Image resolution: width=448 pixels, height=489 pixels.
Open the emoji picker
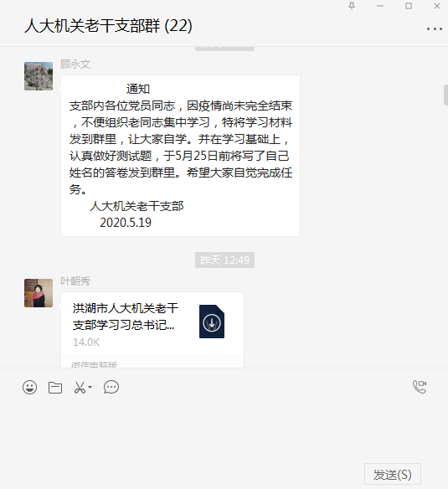(x=29, y=388)
